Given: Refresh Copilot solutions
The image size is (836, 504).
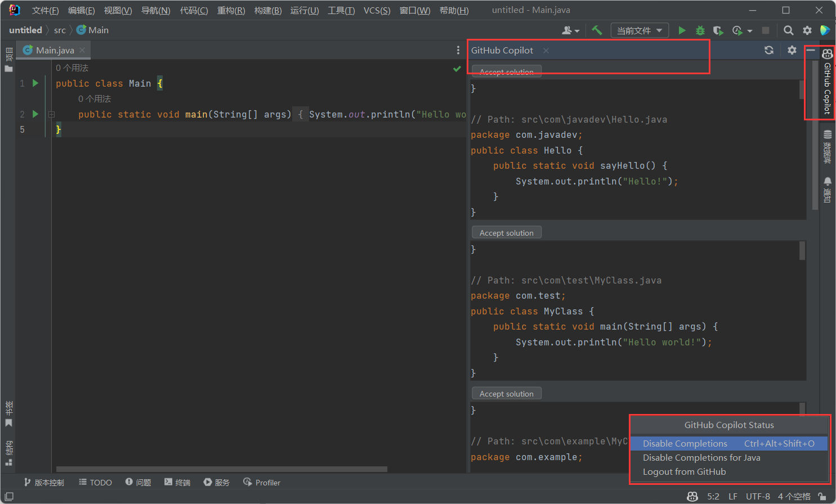Looking at the screenshot, I should click(769, 50).
